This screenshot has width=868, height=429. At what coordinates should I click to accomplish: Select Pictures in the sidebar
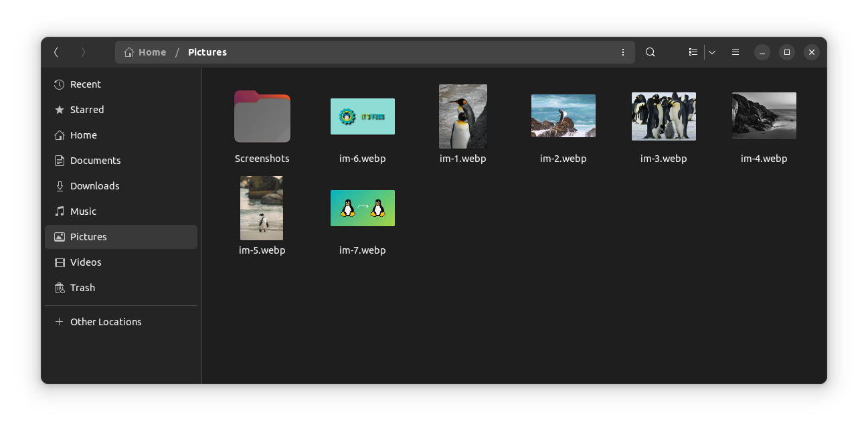coord(88,237)
